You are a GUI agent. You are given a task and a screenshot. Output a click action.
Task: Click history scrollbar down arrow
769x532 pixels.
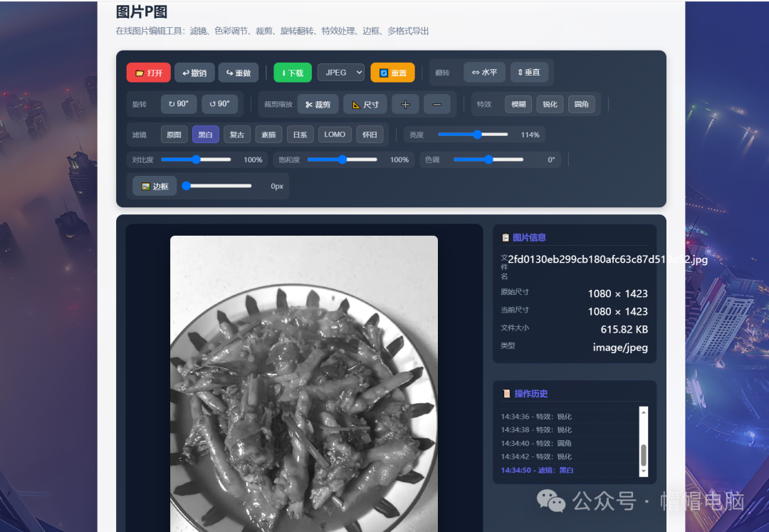tap(644, 471)
